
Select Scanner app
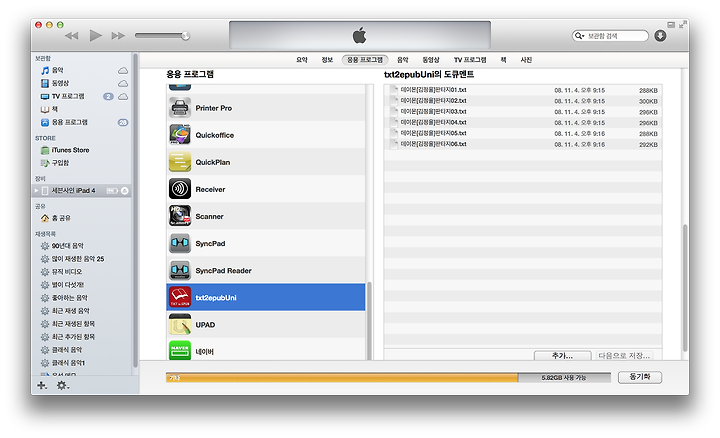(266, 216)
